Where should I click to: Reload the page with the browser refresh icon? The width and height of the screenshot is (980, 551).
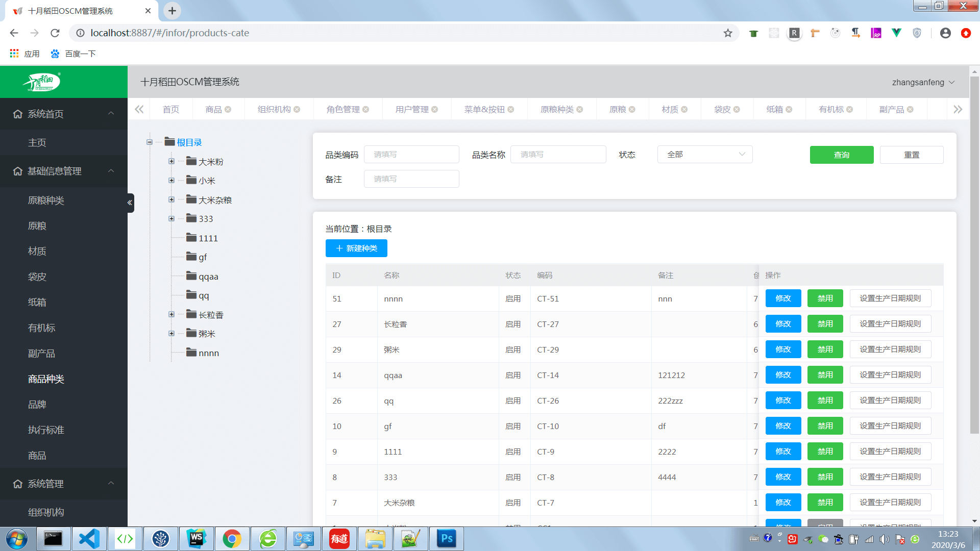[55, 33]
